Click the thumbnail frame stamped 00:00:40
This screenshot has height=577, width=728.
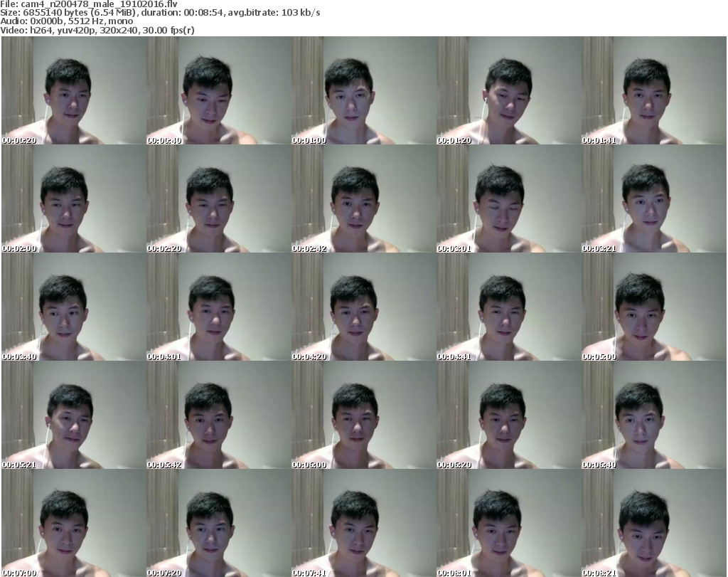(x=219, y=90)
